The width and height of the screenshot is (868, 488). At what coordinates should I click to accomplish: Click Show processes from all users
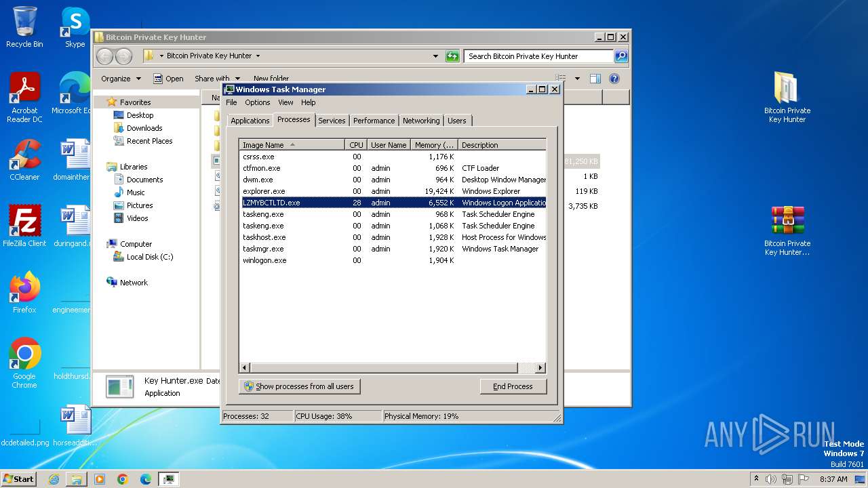pos(299,386)
